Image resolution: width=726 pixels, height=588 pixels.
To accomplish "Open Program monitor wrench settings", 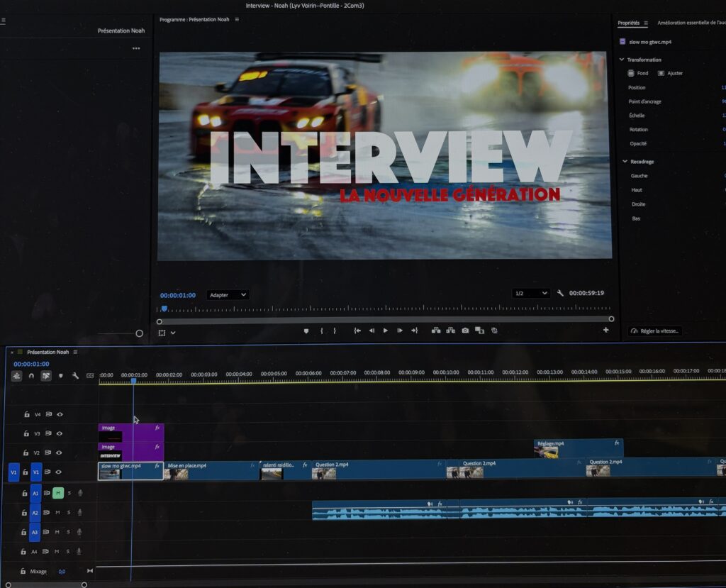I will 560,294.
